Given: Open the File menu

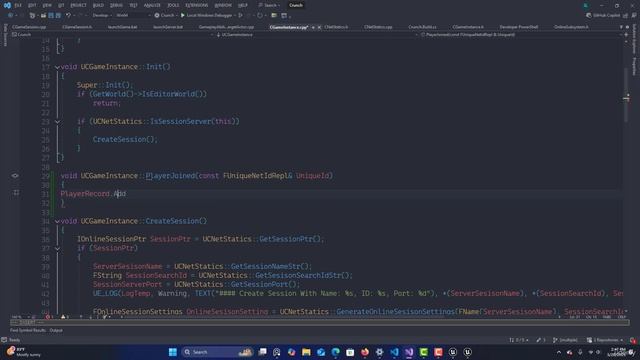Looking at the screenshot, I should point(18,5).
